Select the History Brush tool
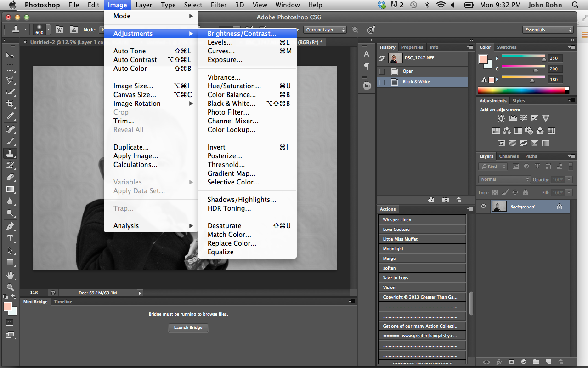The height and width of the screenshot is (368, 588). click(x=10, y=165)
